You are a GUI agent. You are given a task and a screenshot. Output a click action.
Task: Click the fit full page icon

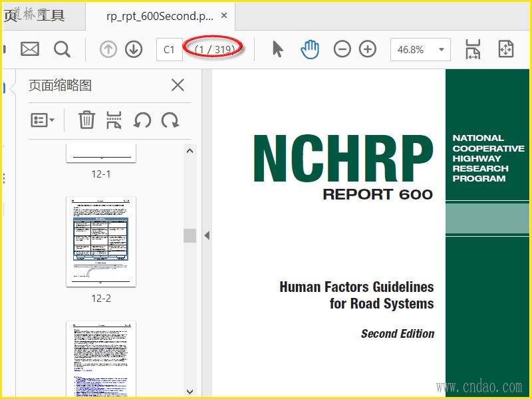click(x=506, y=49)
